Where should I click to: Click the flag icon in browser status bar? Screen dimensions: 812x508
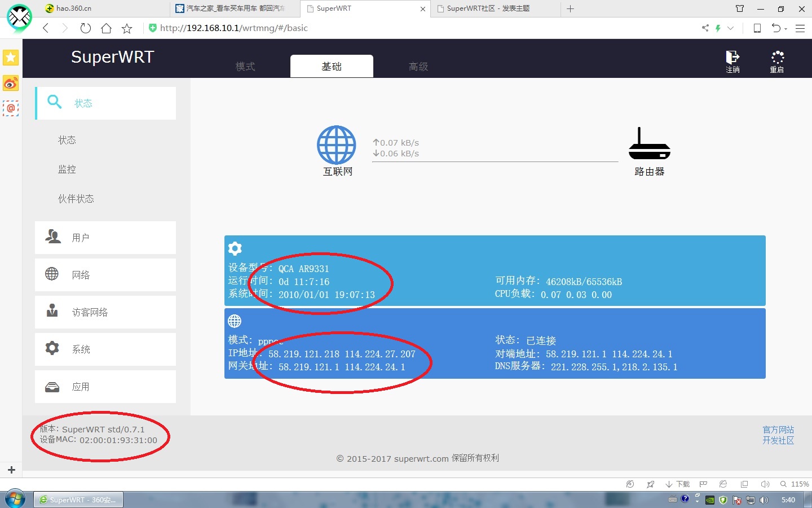pos(703,484)
